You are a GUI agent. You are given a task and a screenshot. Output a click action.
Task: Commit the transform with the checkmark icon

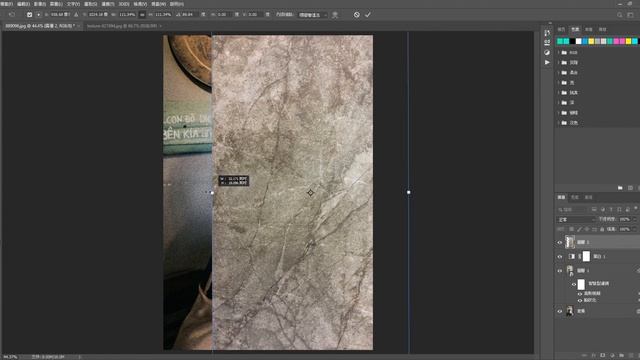[368, 15]
